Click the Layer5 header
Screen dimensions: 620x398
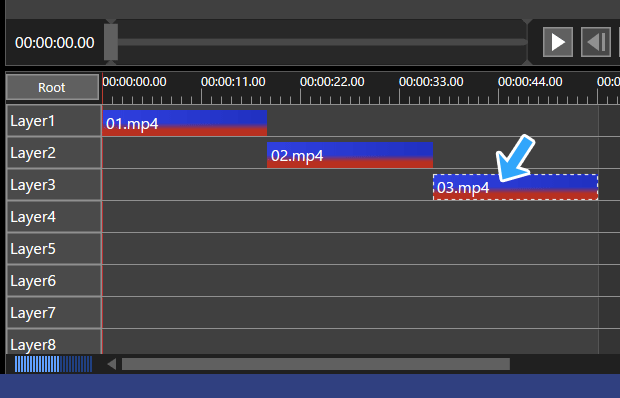54,249
